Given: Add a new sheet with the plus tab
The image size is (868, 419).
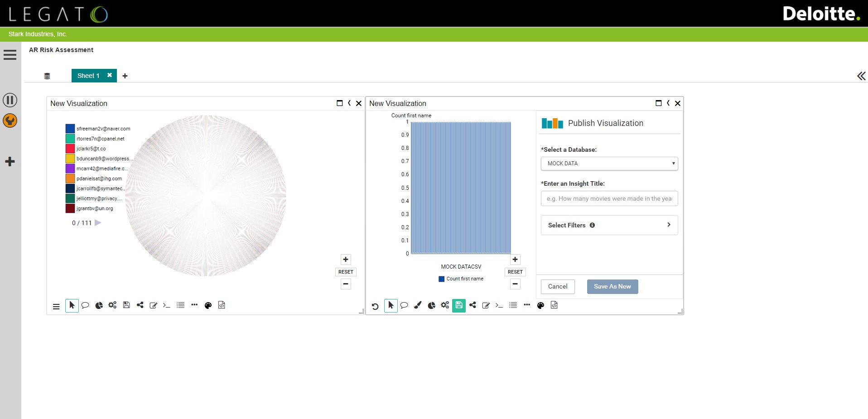Looking at the screenshot, I should click(x=125, y=76).
